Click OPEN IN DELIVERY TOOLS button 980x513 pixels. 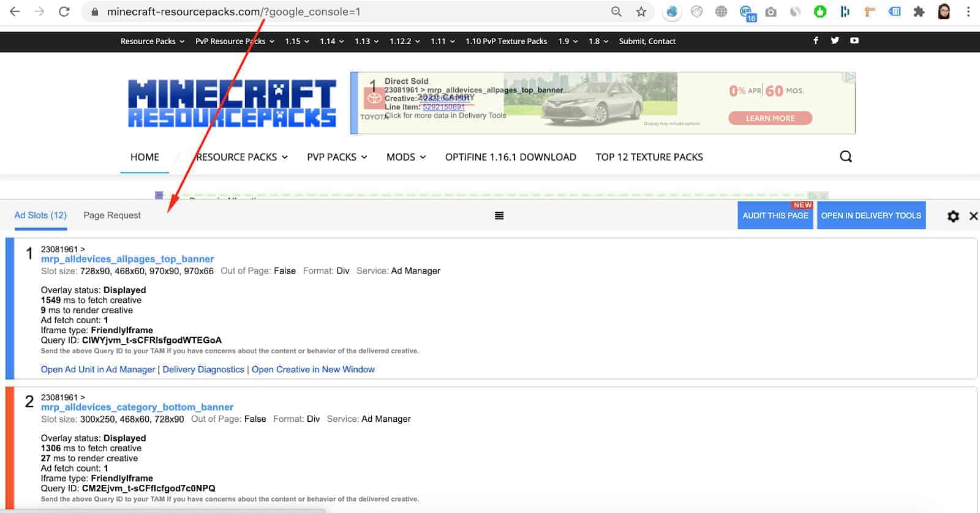(x=871, y=215)
